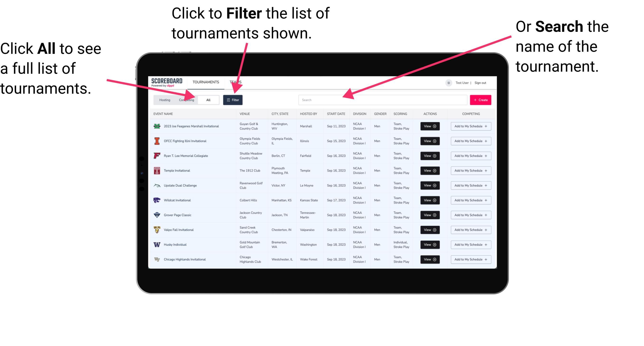Switch to the TOURNAMENTS tab

205,82
